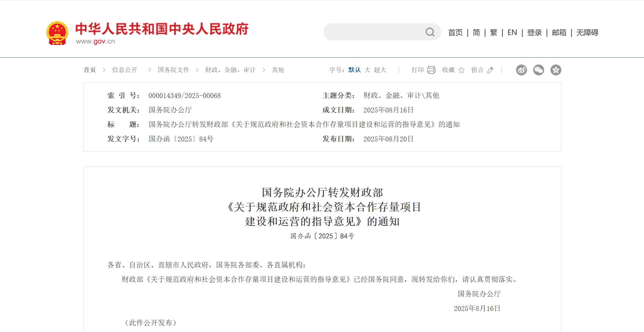The width and height of the screenshot is (644, 332).
Task: Click the national emblem logo
Action: coord(57,33)
